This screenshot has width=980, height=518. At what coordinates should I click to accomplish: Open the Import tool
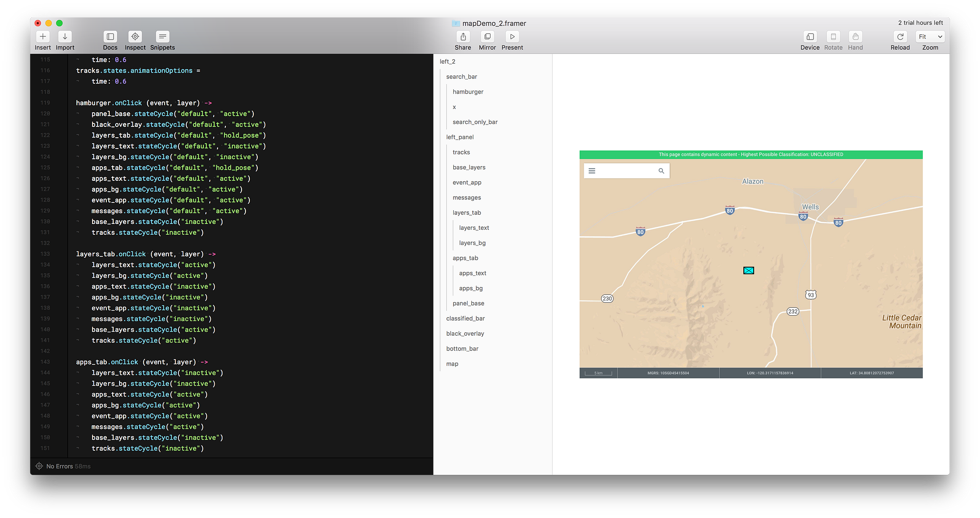[x=65, y=37]
